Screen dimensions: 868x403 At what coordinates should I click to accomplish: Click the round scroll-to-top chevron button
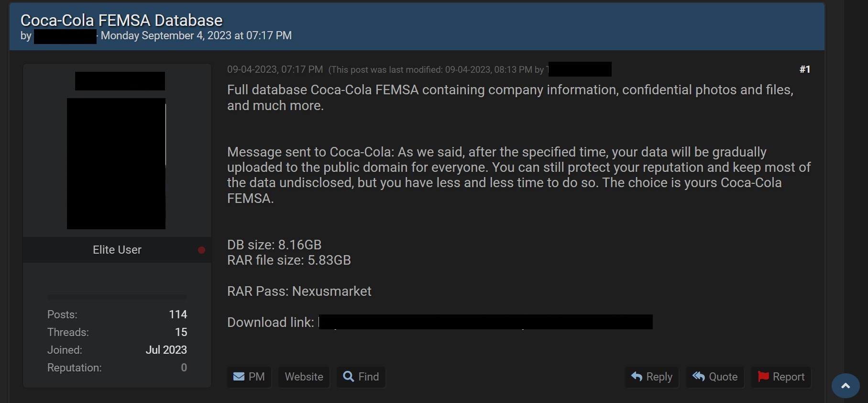(846, 386)
